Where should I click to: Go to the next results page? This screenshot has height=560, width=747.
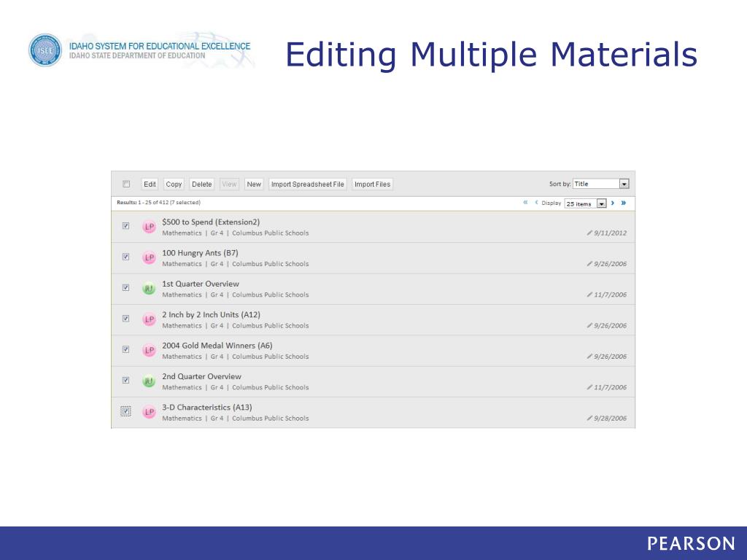coord(613,203)
